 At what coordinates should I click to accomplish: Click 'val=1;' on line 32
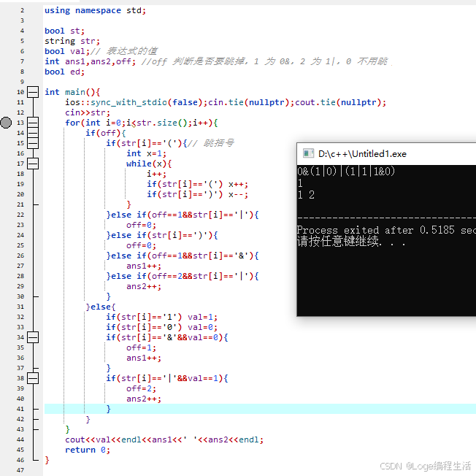point(202,317)
